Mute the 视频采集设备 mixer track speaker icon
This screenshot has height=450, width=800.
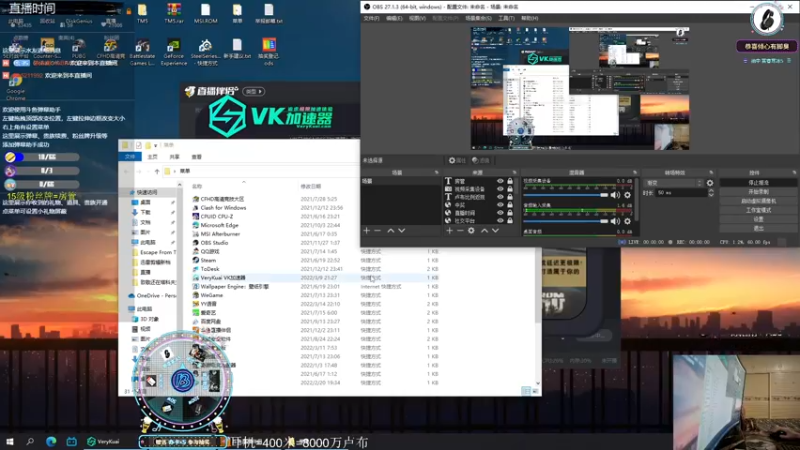615,195
